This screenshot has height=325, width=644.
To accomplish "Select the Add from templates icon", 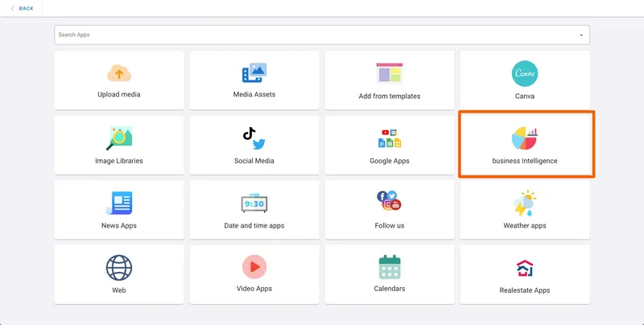I will (x=390, y=73).
